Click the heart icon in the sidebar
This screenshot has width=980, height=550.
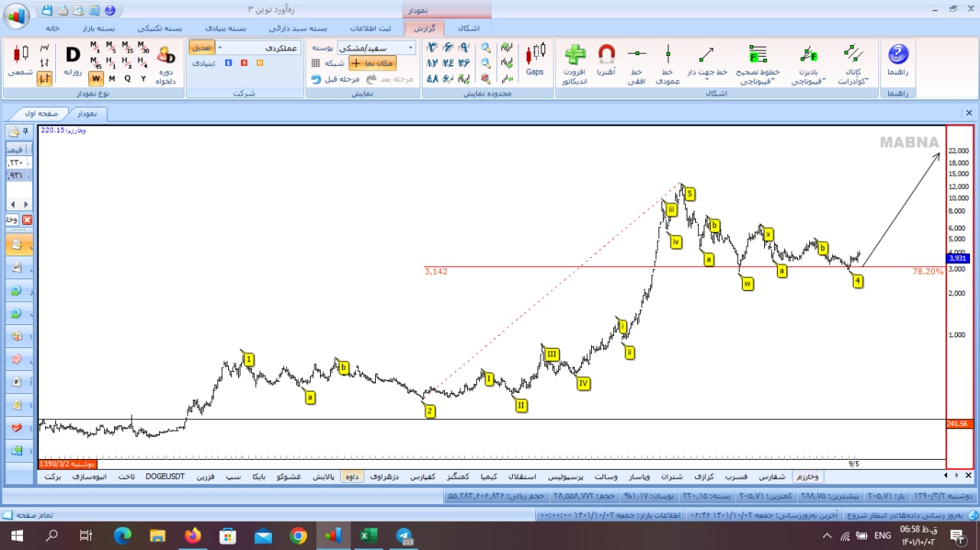(x=16, y=428)
